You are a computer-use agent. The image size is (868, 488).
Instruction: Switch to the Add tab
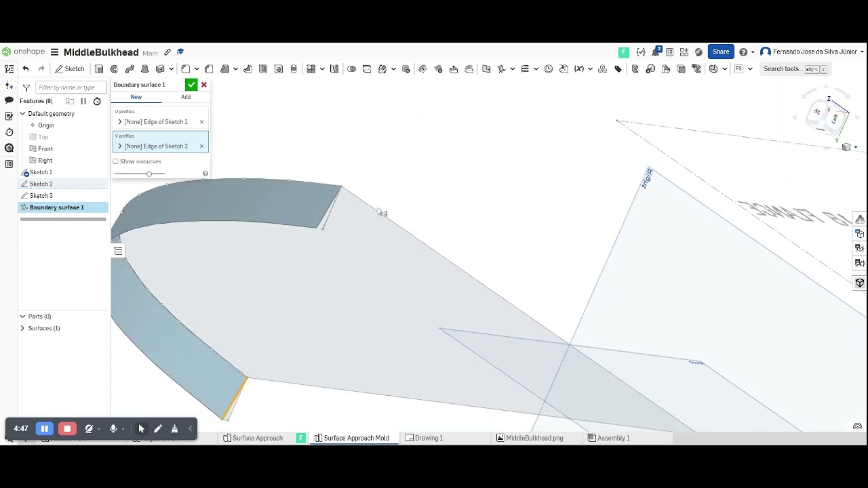[x=186, y=97]
